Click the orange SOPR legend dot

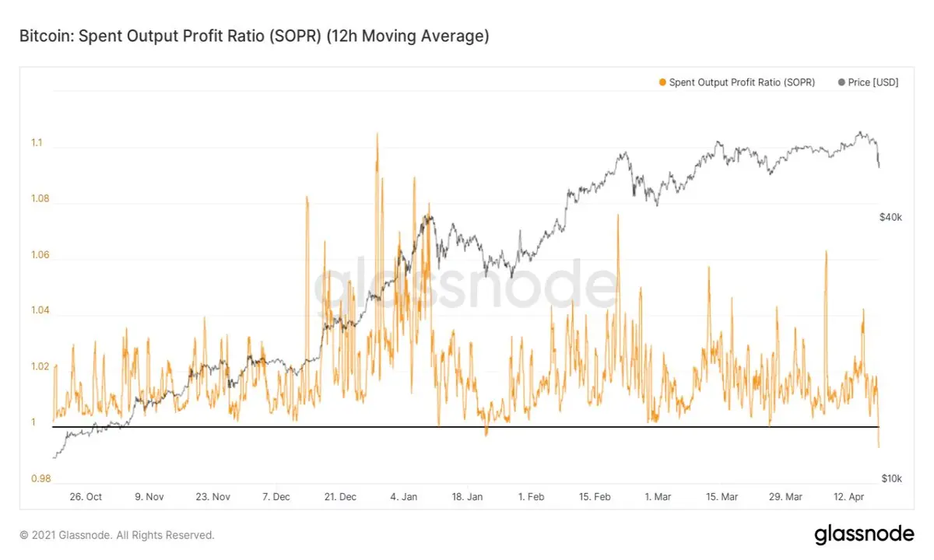(x=662, y=82)
